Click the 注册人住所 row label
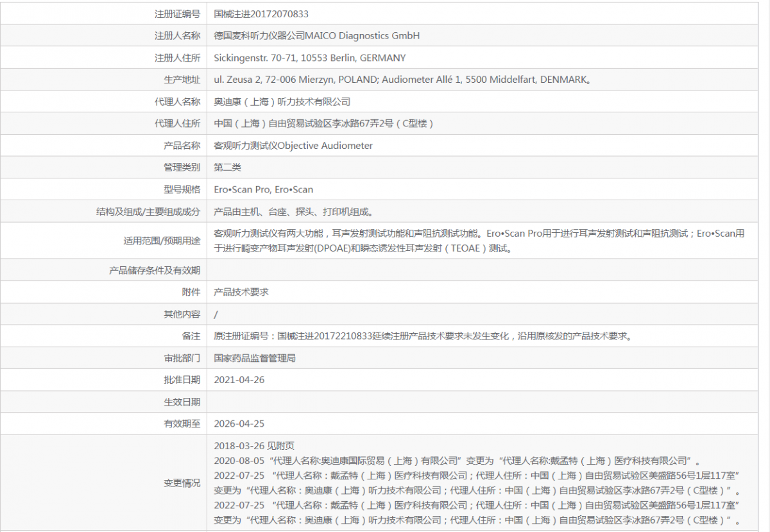770x532 pixels. (177, 58)
